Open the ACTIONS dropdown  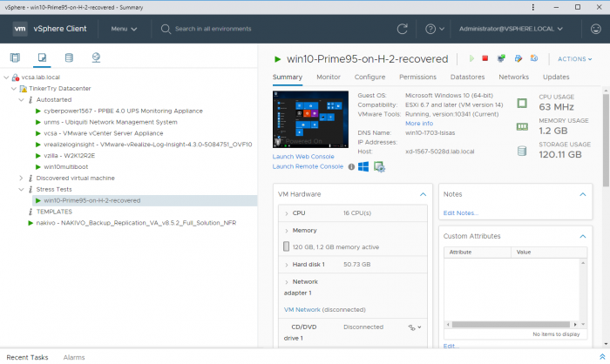click(x=574, y=59)
